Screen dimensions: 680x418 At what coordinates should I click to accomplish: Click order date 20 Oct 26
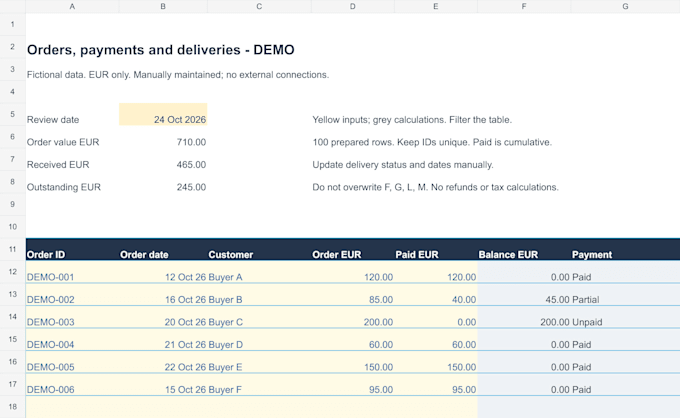186,322
